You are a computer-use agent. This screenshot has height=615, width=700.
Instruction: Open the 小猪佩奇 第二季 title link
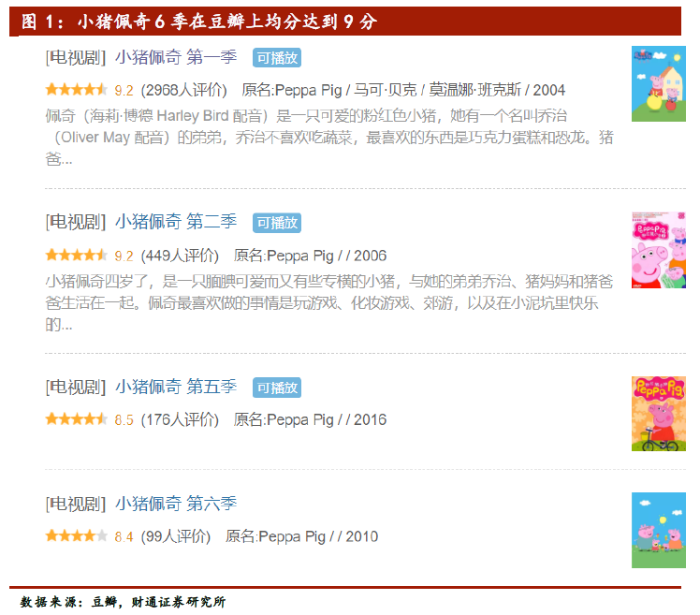(x=176, y=222)
